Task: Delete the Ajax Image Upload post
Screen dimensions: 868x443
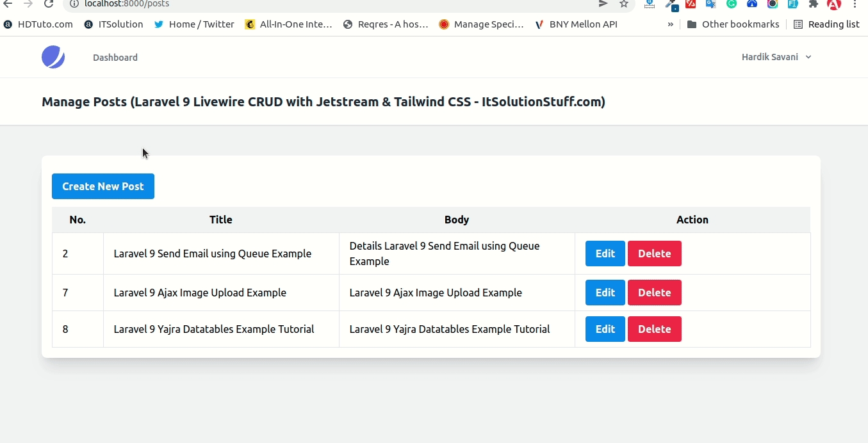Action: (654, 293)
